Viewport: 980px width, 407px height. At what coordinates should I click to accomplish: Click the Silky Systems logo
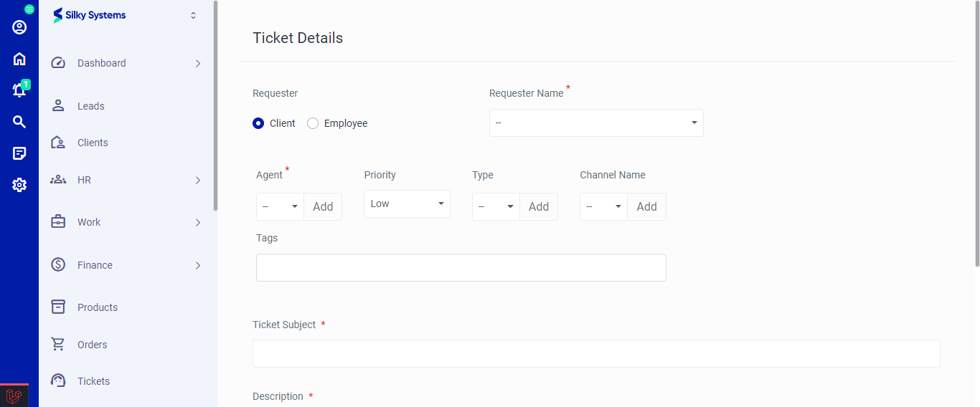pyautogui.click(x=90, y=15)
